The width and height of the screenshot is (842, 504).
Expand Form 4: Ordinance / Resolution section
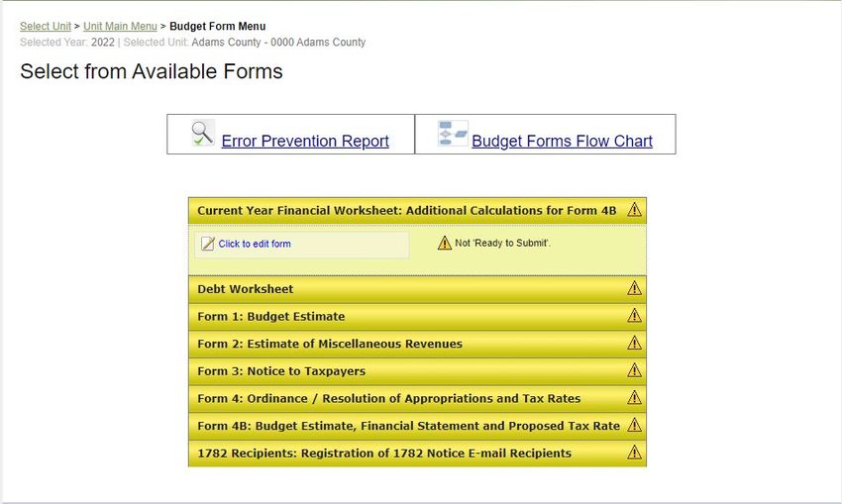pos(417,399)
